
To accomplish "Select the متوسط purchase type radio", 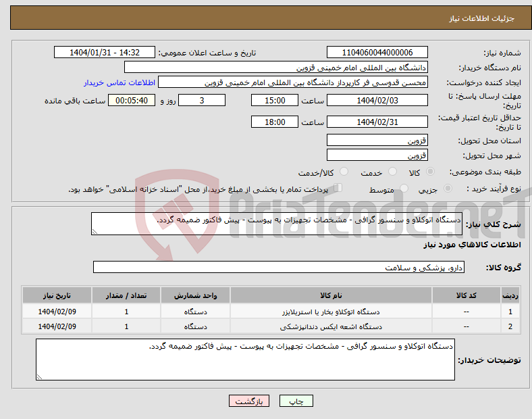I will click(404, 189).
